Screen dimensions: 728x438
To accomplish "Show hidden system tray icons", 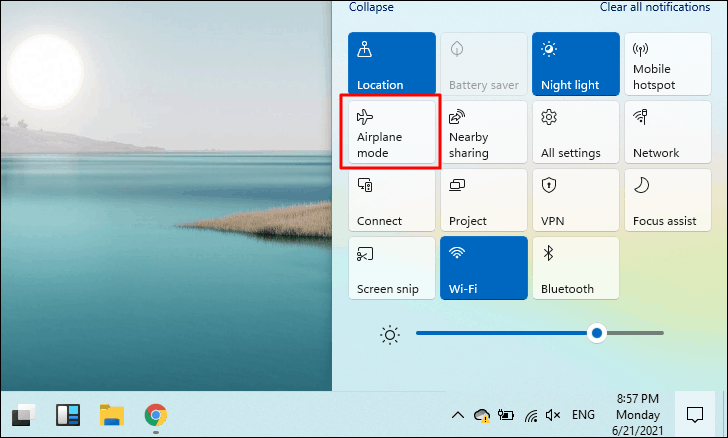I will (x=458, y=415).
